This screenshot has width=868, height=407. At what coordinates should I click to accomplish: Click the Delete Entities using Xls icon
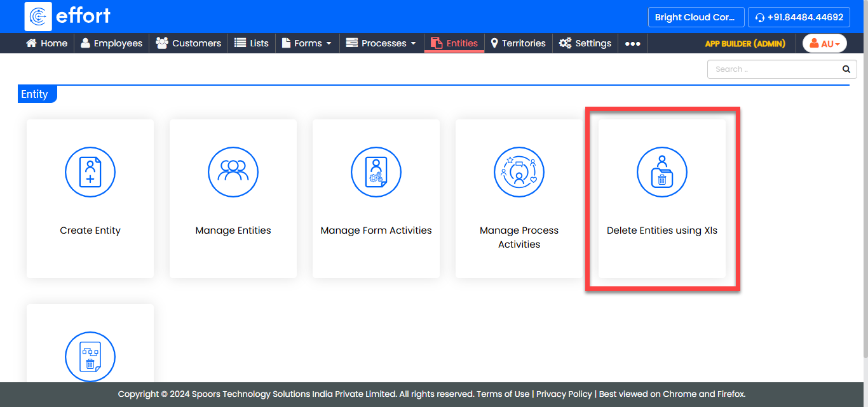pyautogui.click(x=662, y=172)
